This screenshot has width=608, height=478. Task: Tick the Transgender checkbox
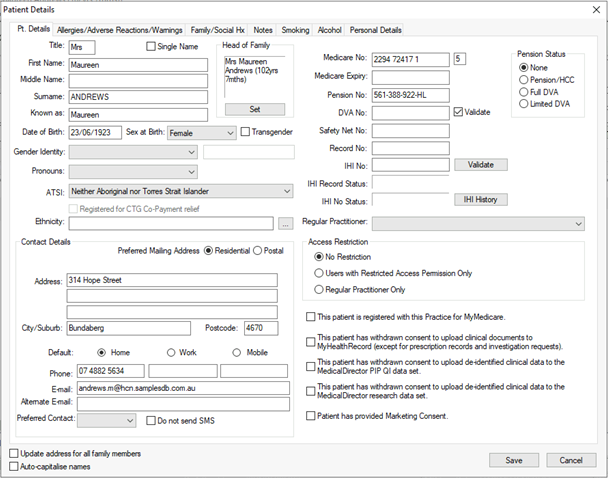tap(245, 132)
